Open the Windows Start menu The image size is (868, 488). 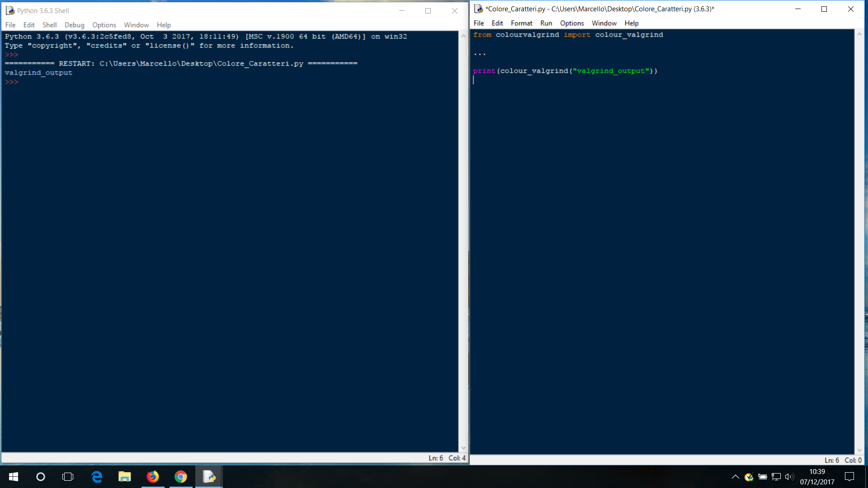tap(14, 477)
